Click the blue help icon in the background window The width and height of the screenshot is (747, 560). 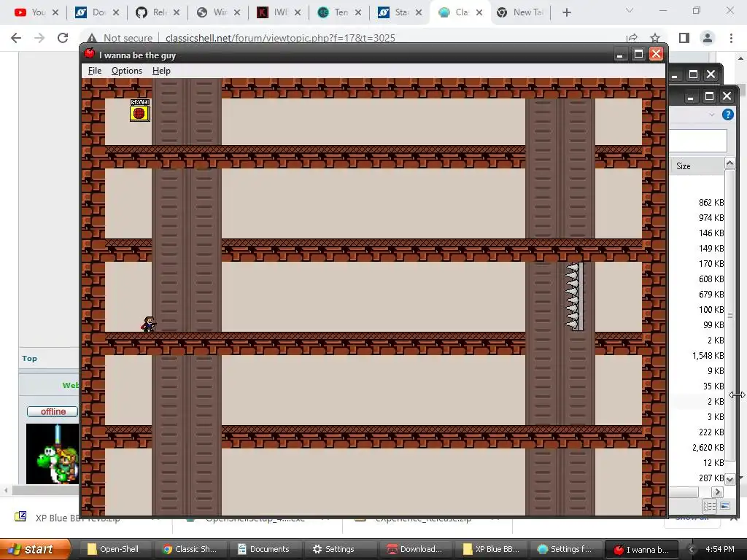tap(727, 114)
